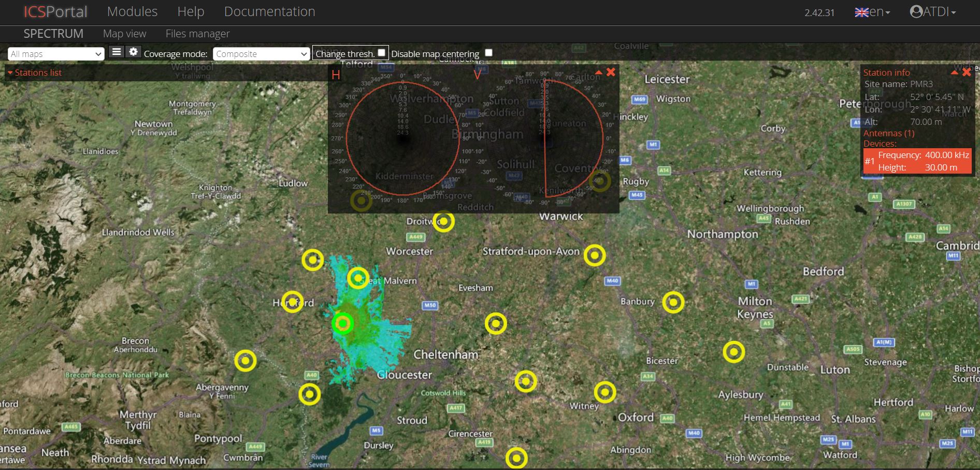
Task: Select station marker southeast of Cheltenham
Action: (x=526, y=381)
